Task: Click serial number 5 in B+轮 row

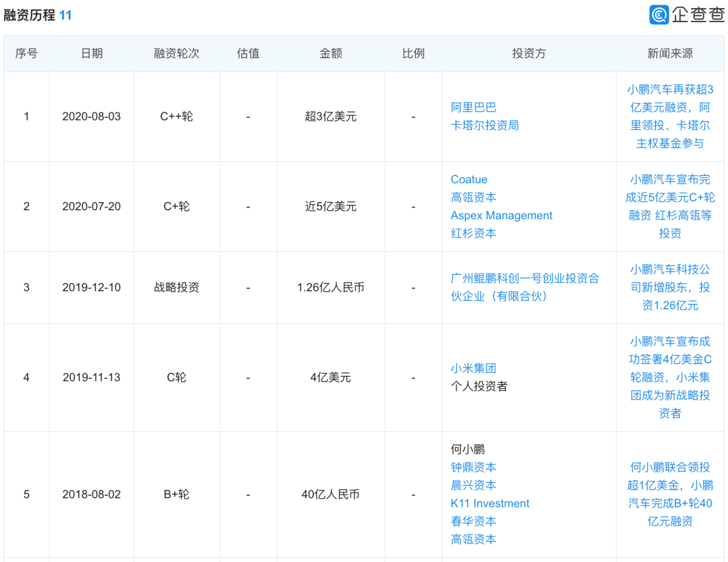Action: click(26, 494)
